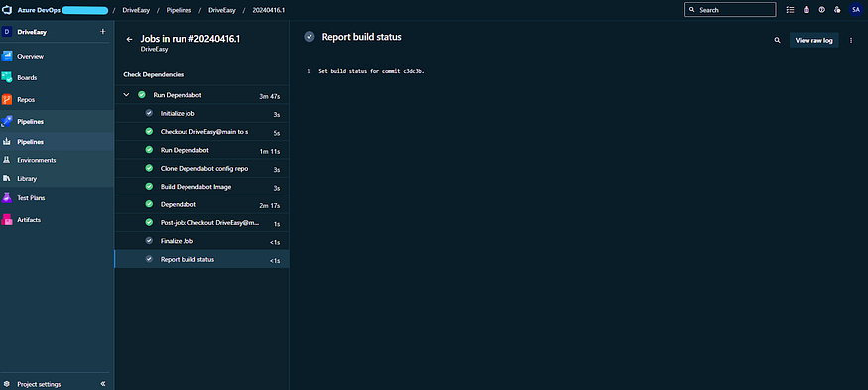Click the DriveEasy breadcrumb after Pipelines

221,10
